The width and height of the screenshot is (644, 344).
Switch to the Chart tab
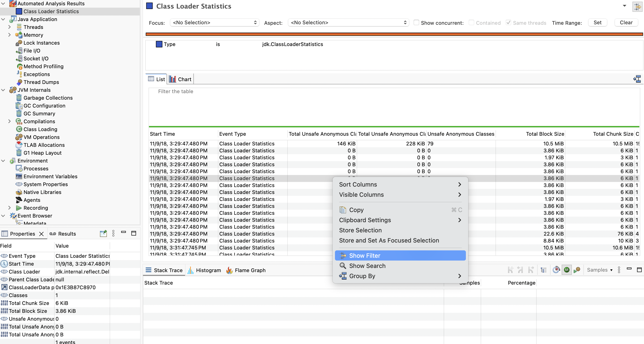180,79
